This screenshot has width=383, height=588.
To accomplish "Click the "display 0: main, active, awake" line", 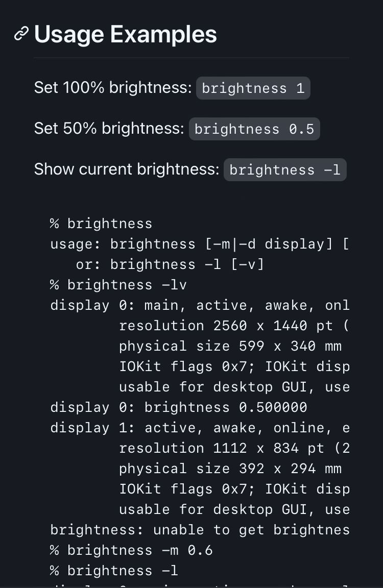I will pyautogui.click(x=199, y=305).
